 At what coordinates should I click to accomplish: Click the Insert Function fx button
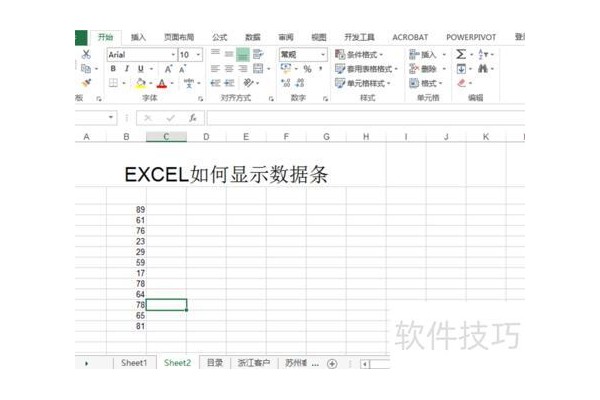coord(193,118)
